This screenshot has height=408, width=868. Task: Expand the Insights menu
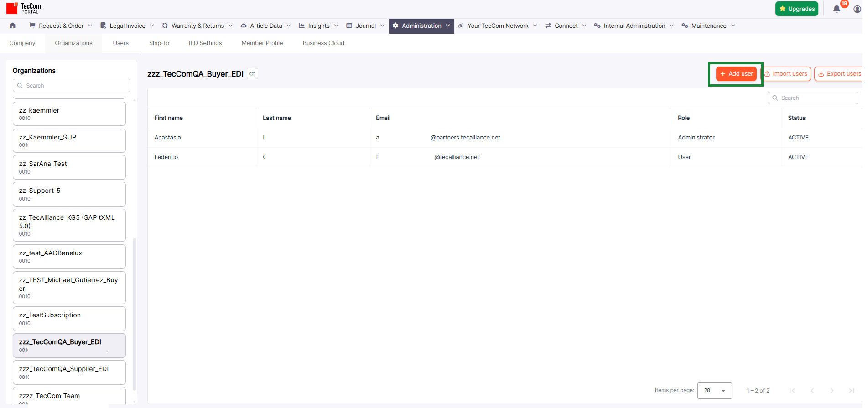click(x=318, y=26)
